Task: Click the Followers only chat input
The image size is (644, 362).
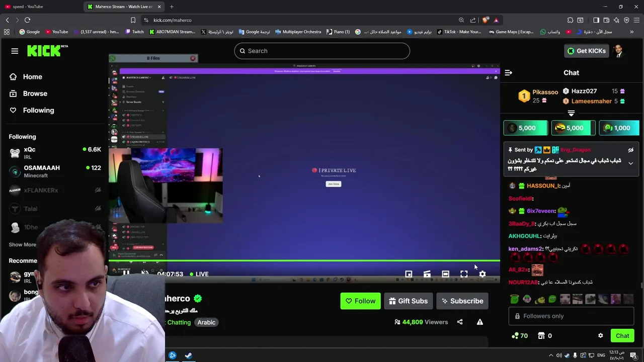Action: [x=571, y=316]
